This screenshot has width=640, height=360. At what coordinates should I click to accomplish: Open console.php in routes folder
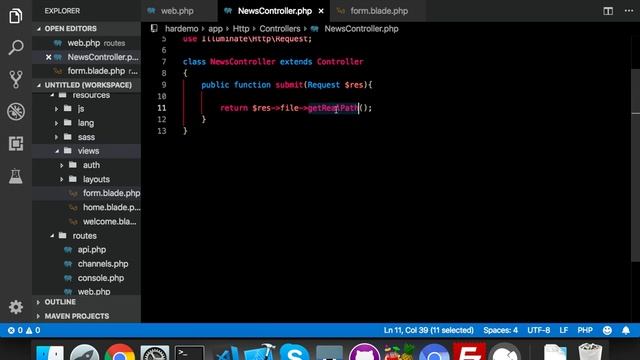pos(101,278)
